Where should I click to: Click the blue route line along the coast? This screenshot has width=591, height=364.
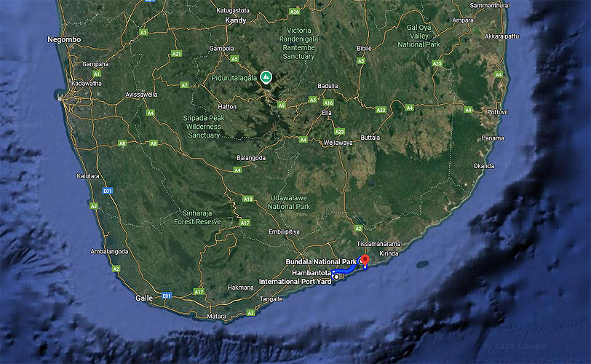click(349, 269)
